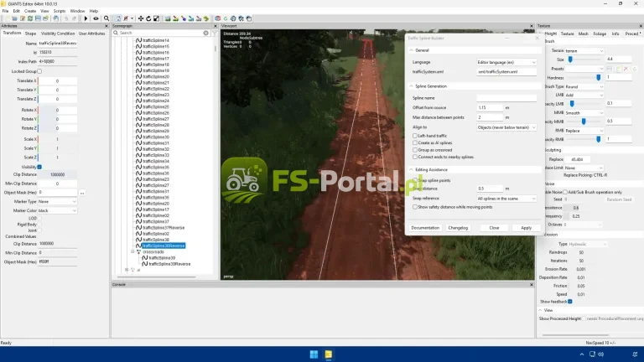This screenshot has width=644, height=362.
Task: Click the Changelog button
Action: (458, 228)
